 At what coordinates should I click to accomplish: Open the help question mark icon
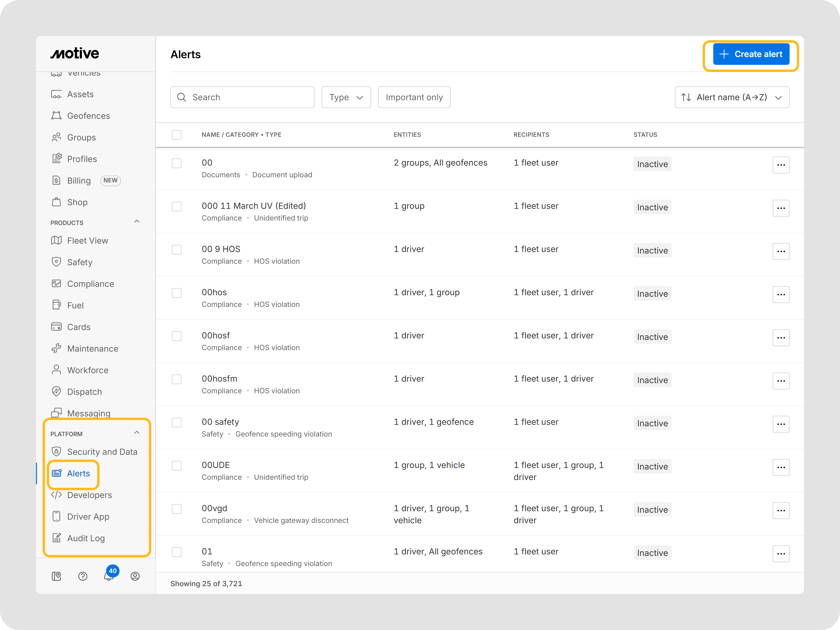coord(82,576)
